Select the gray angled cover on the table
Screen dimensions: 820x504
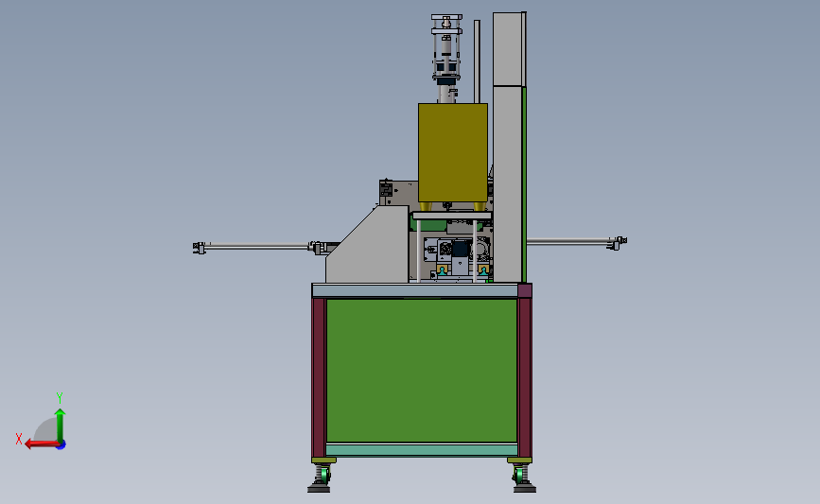pos(367,244)
